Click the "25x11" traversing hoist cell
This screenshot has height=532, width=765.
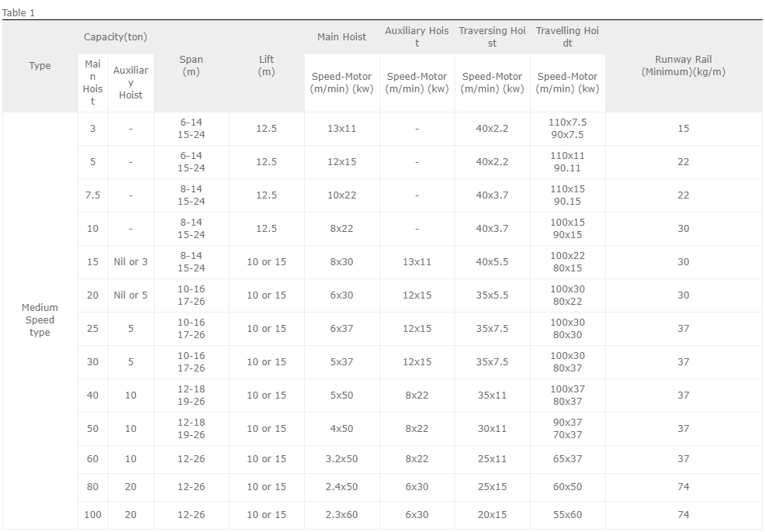click(x=492, y=459)
